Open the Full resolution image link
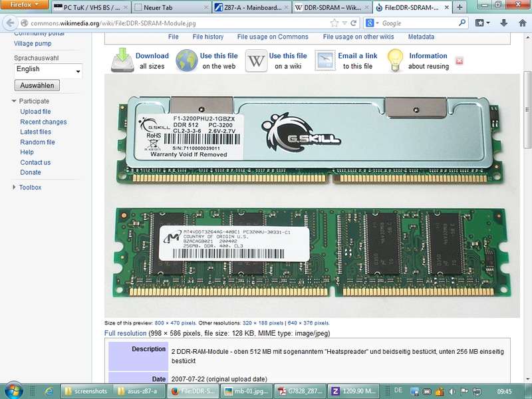 (x=125, y=333)
